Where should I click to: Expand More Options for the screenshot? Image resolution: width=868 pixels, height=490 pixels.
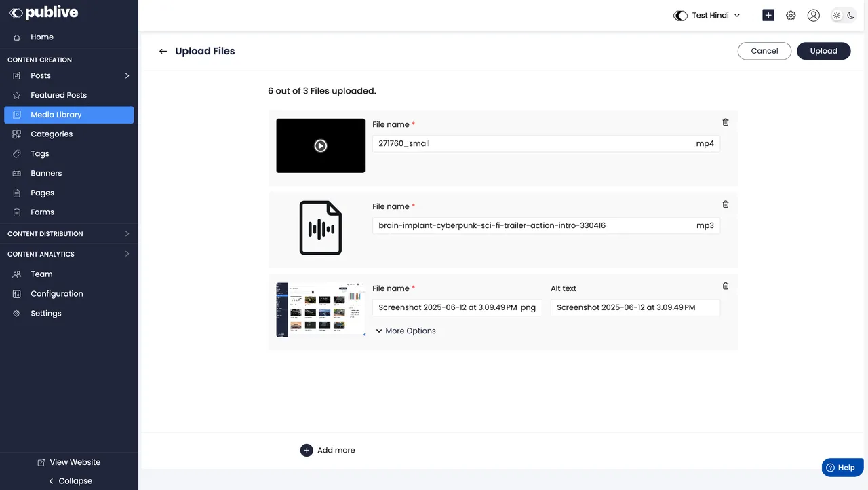pyautogui.click(x=406, y=331)
